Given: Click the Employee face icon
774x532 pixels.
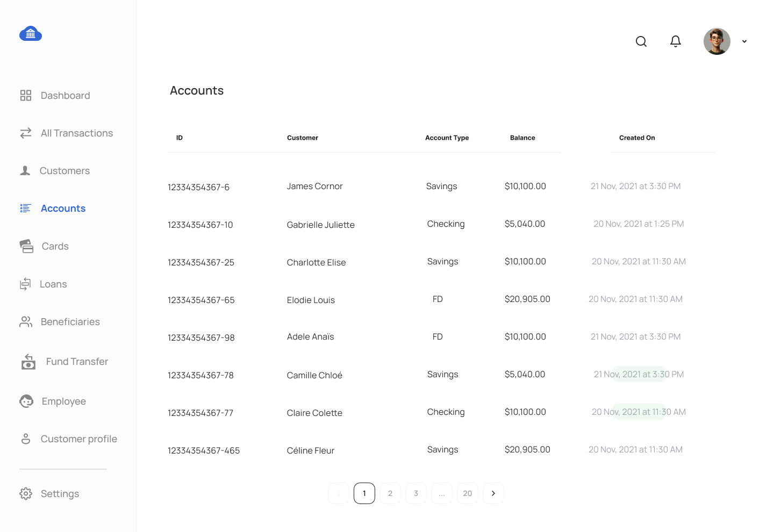Looking at the screenshot, I should (26, 401).
